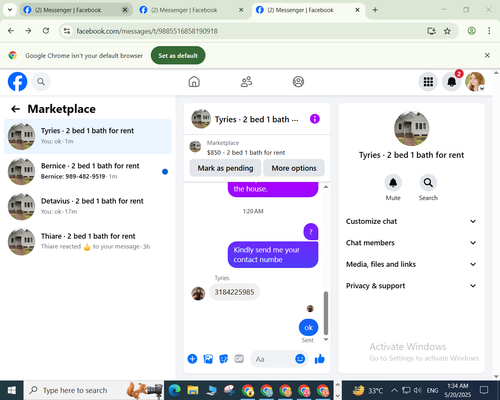Reload the page in Chrome

click(x=46, y=31)
